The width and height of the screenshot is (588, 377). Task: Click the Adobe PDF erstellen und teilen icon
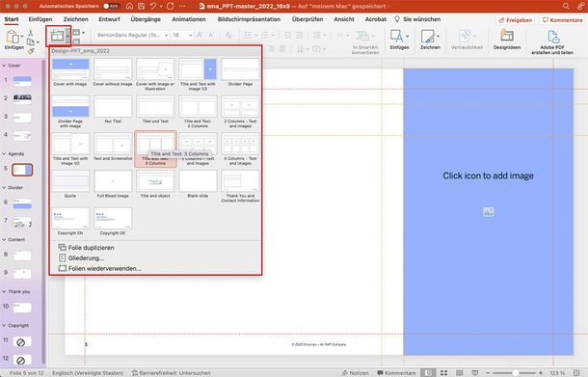click(x=552, y=37)
